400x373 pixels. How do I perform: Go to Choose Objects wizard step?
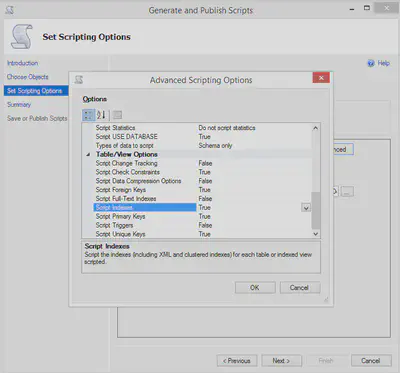pyautogui.click(x=28, y=77)
